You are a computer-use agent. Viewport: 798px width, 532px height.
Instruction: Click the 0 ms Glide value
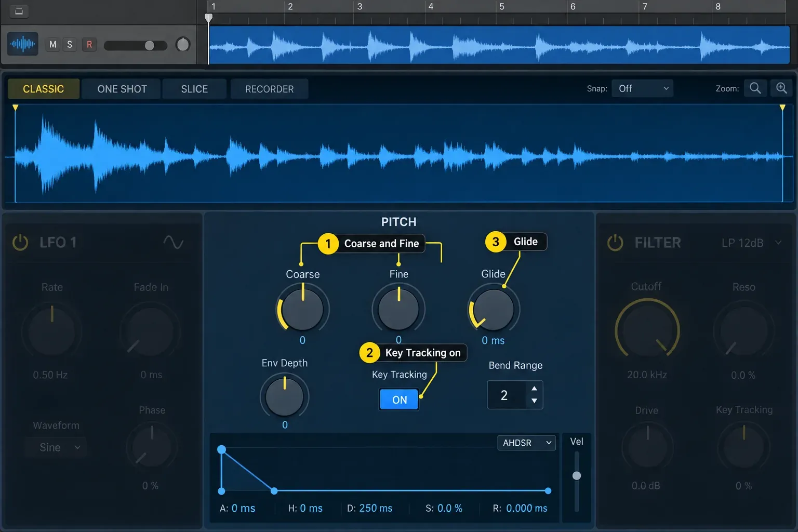pyautogui.click(x=493, y=340)
